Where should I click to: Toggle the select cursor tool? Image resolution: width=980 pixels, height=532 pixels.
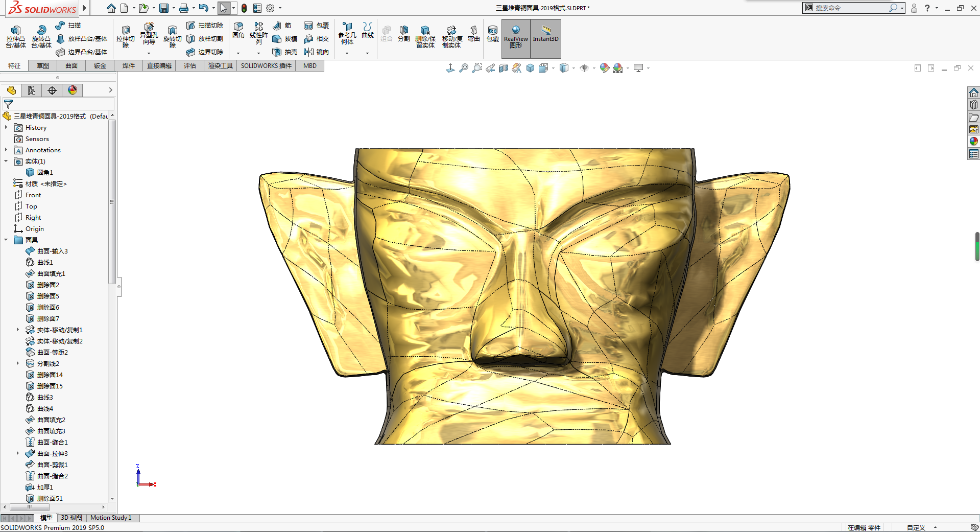(224, 8)
